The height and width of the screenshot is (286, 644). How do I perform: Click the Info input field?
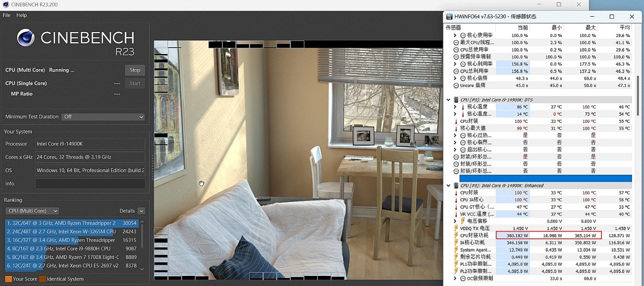tap(90, 183)
